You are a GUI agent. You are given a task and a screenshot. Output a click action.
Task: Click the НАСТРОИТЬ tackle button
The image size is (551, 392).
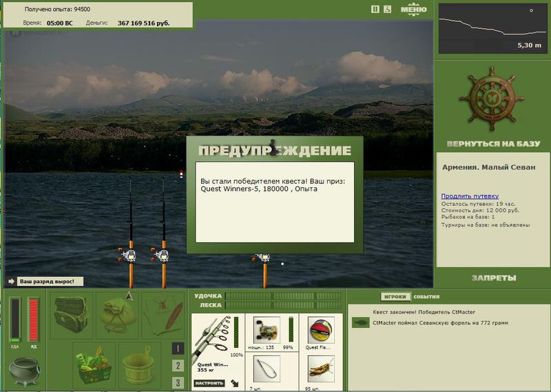[209, 383]
